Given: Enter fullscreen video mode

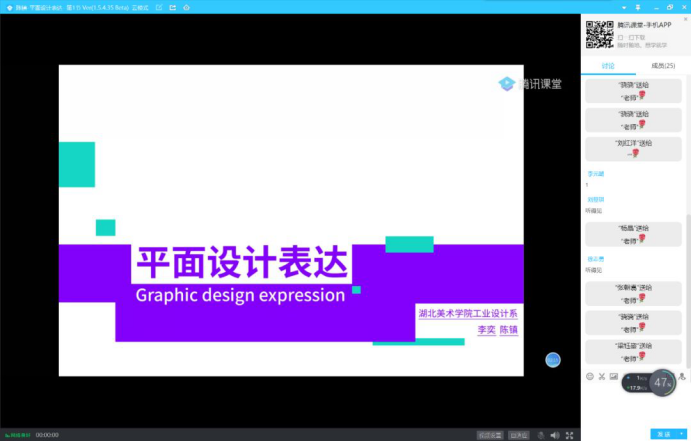Looking at the screenshot, I should [x=569, y=435].
